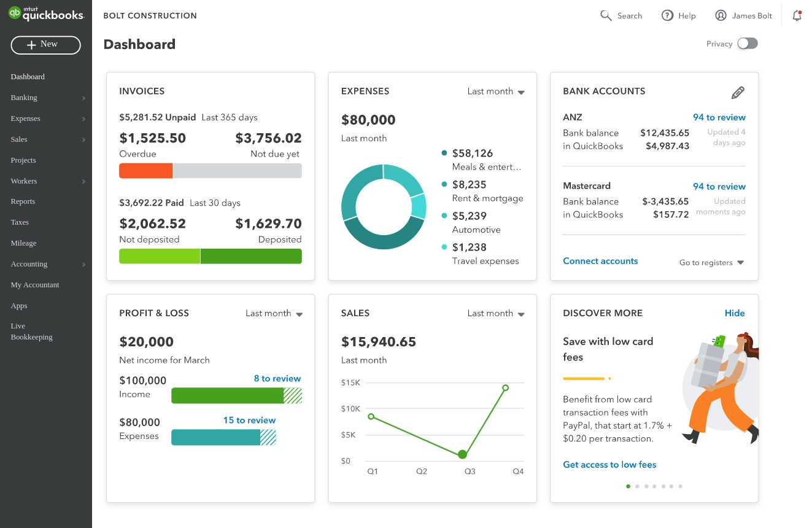Open the Help question mark icon
Image resolution: width=812 pixels, height=528 pixels.
coord(667,16)
